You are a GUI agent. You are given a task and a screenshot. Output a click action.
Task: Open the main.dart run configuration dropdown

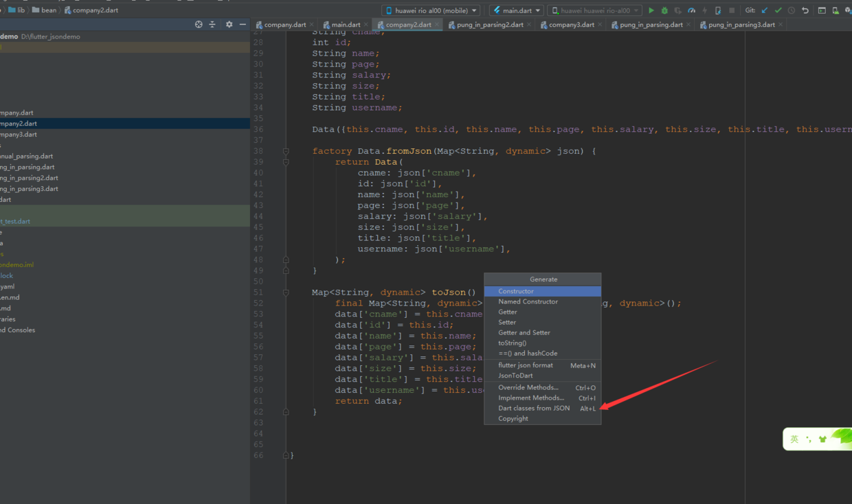click(517, 10)
